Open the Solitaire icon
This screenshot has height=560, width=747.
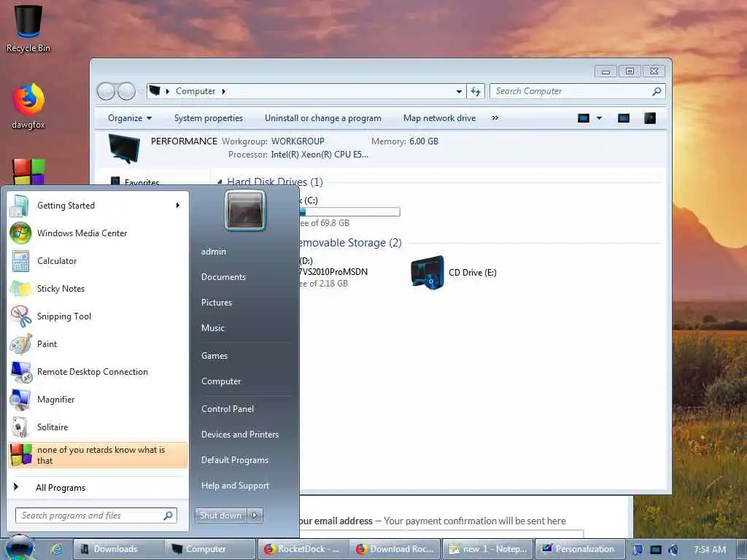click(x=20, y=427)
